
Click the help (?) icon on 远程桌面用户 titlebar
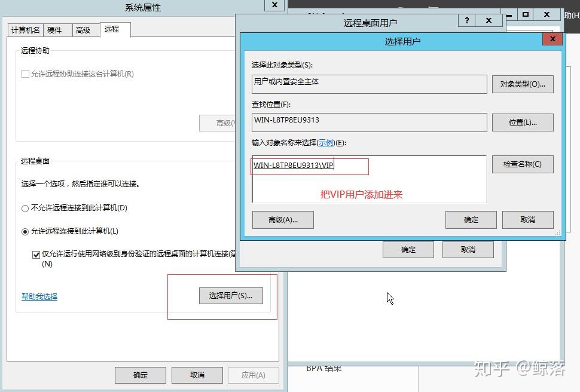tap(466, 20)
